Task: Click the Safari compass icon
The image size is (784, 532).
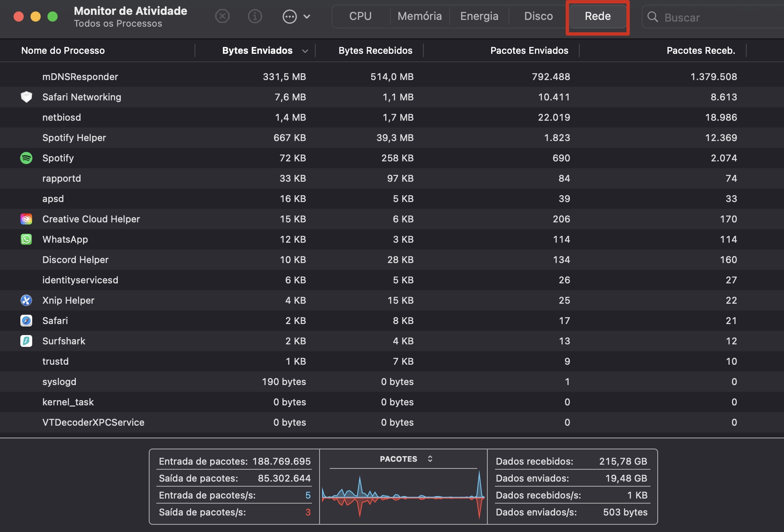Action: pos(26,321)
